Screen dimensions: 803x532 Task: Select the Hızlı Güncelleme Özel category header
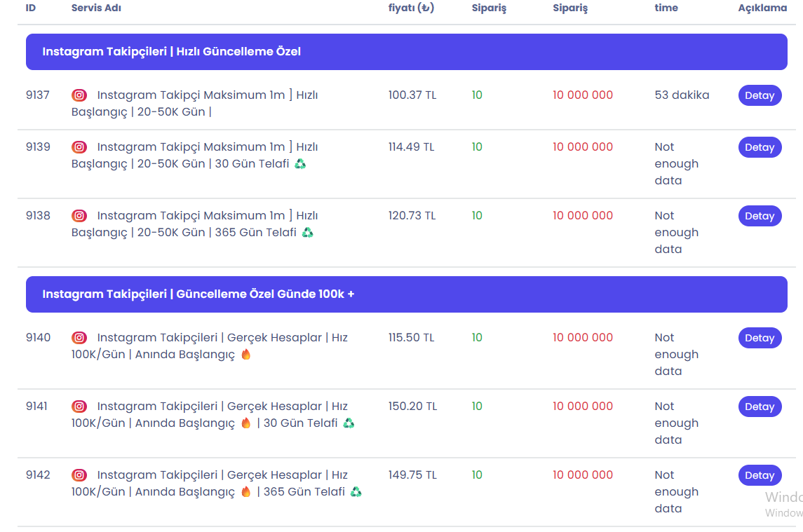[407, 52]
